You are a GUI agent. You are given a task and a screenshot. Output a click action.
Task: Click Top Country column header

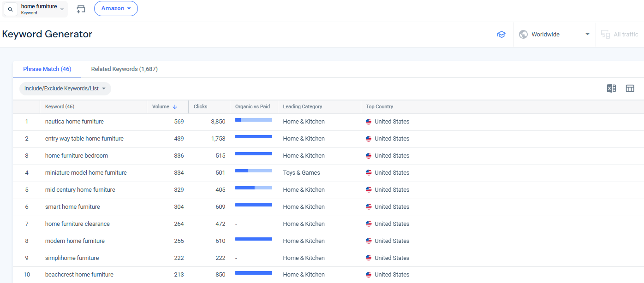tap(380, 107)
